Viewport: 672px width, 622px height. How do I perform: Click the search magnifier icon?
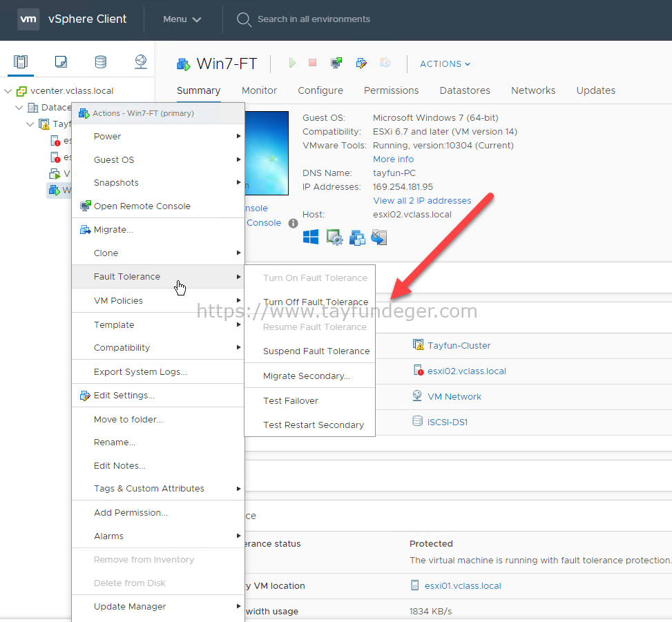point(244,19)
